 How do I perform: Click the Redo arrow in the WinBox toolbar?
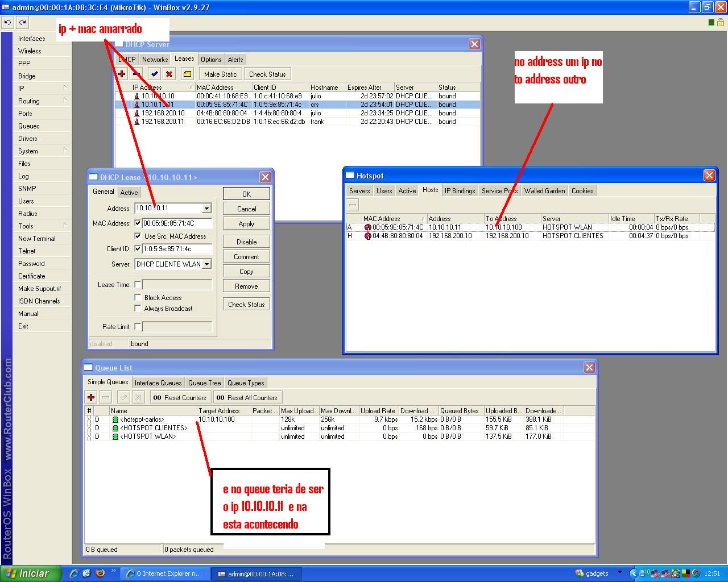[x=22, y=22]
